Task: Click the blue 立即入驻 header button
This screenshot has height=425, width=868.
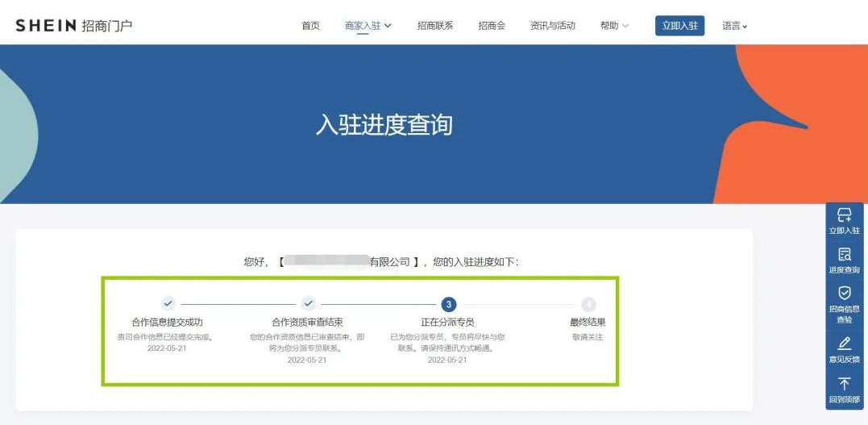Action: pos(679,26)
